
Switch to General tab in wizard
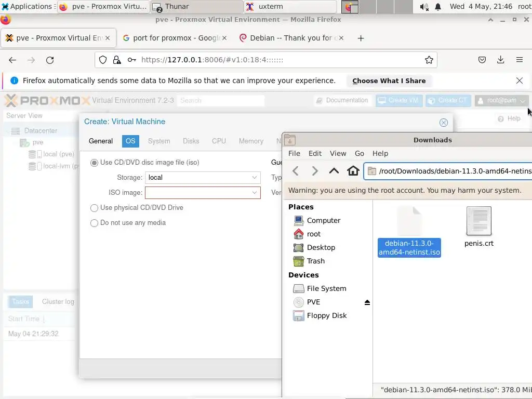100,141
